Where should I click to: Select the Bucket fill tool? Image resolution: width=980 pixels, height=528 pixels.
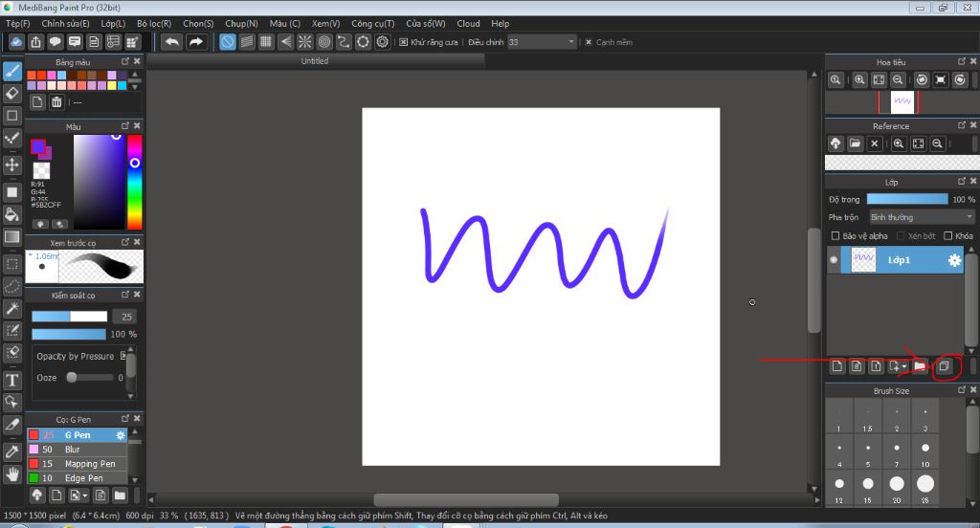pyautogui.click(x=12, y=214)
